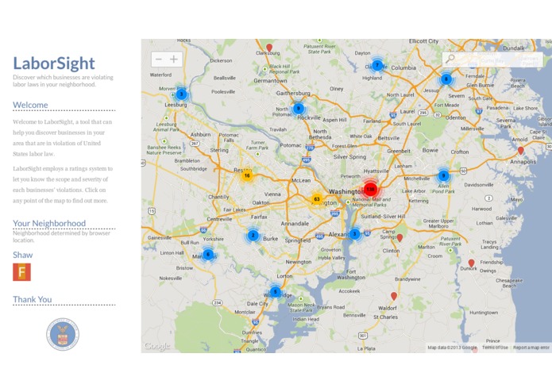Select the blue 8 cluster near Glen Burnie
The width and height of the screenshot is (552, 392).
[x=446, y=79]
